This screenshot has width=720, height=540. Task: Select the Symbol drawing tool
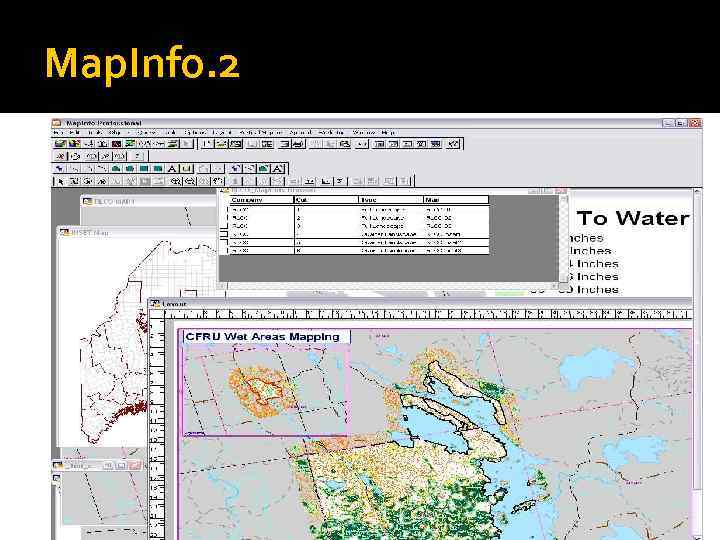[60, 169]
